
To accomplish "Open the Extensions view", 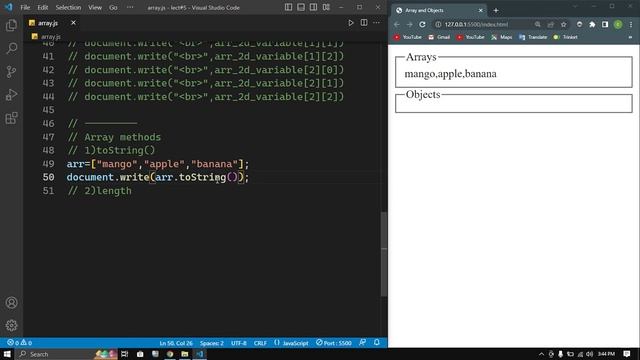I will (x=11, y=118).
